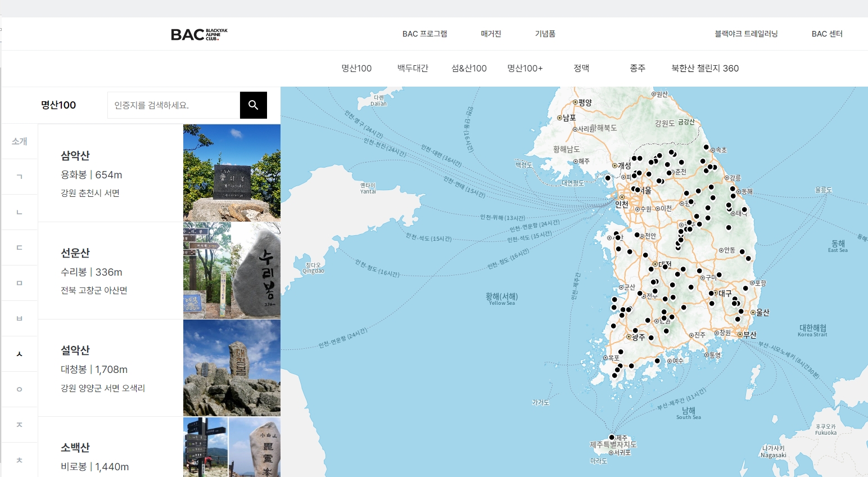Select the 종주 sub-tab
The width and height of the screenshot is (868, 477).
638,68
